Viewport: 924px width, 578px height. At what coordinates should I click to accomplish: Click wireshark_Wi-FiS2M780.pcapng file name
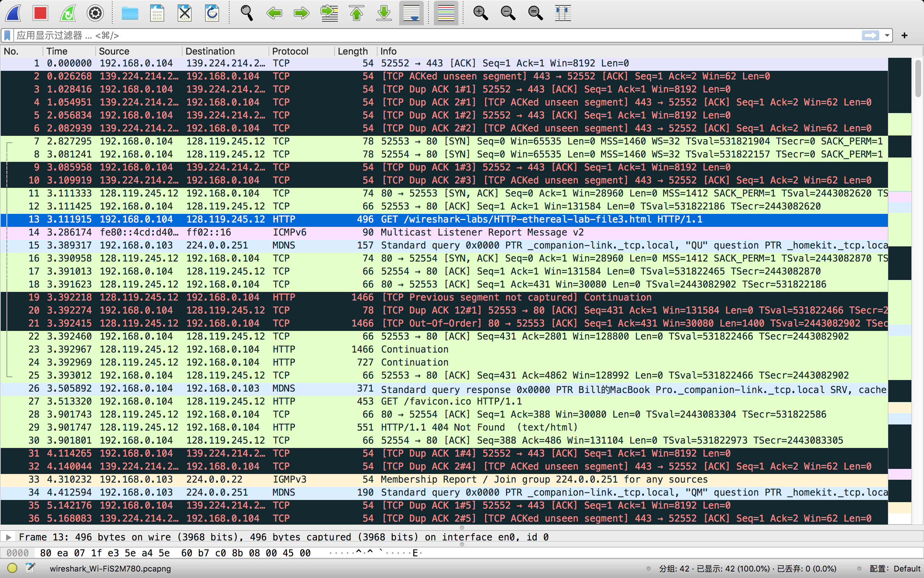click(110, 569)
